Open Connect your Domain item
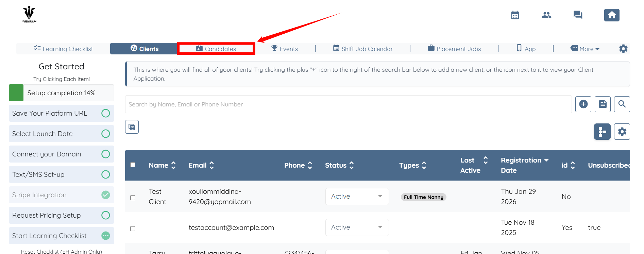This screenshot has width=644, height=254. pos(62,154)
